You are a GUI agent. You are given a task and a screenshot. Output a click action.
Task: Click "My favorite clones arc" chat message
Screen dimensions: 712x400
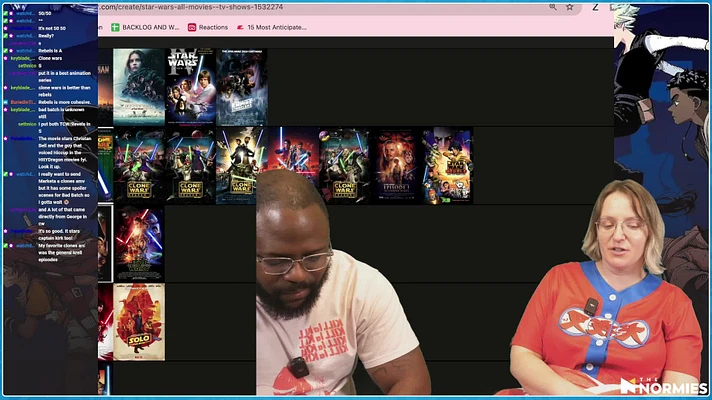pyautogui.click(x=62, y=252)
